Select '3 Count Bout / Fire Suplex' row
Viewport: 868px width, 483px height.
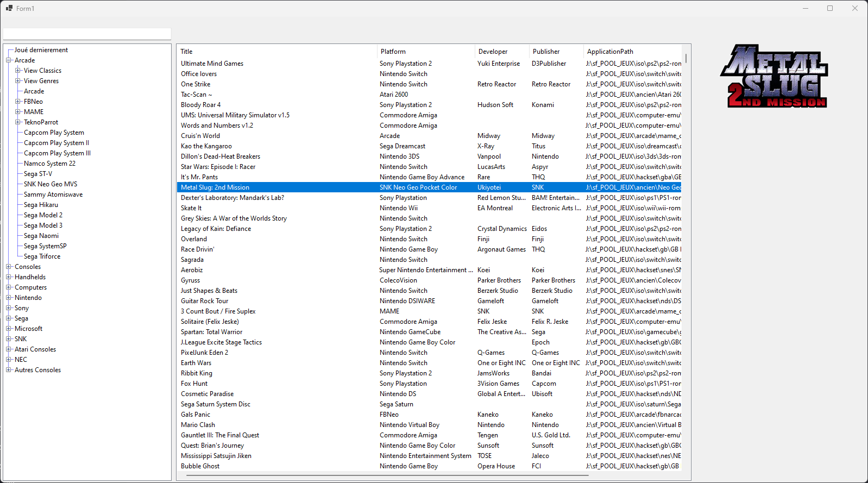pyautogui.click(x=429, y=311)
